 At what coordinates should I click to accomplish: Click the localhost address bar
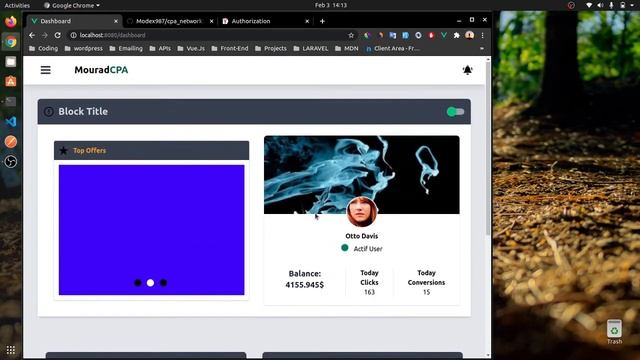(212, 36)
